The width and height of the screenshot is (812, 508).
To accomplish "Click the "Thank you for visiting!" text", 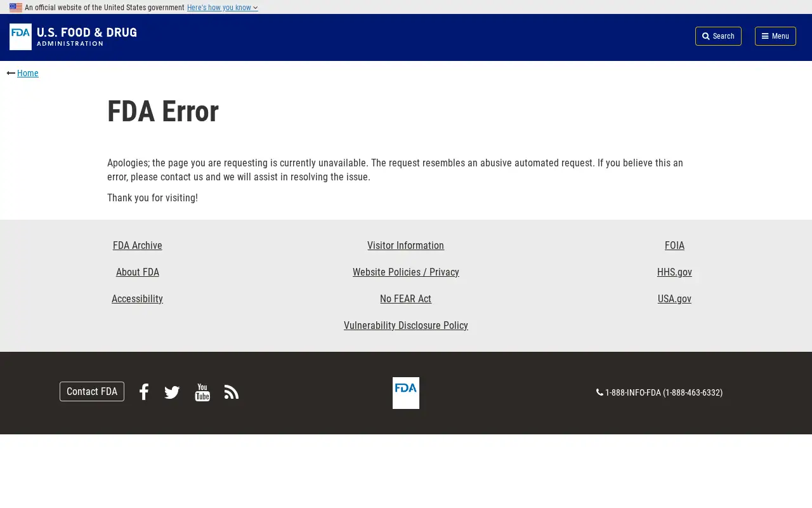I will (152, 198).
